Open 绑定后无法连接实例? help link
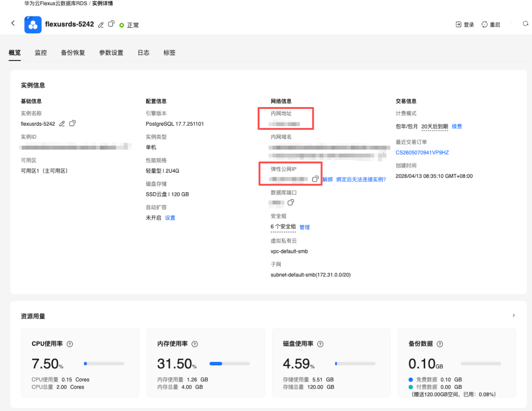532x411 pixels. 361,179
